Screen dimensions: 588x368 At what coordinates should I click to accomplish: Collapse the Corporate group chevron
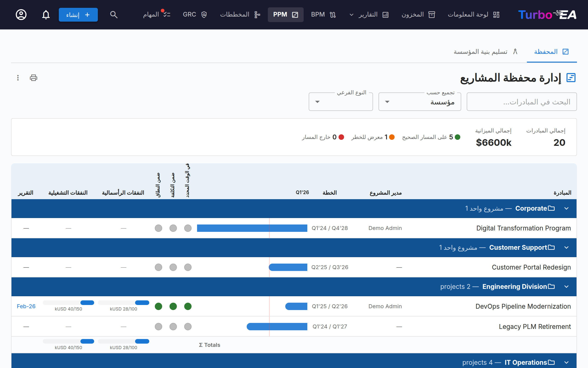click(566, 209)
